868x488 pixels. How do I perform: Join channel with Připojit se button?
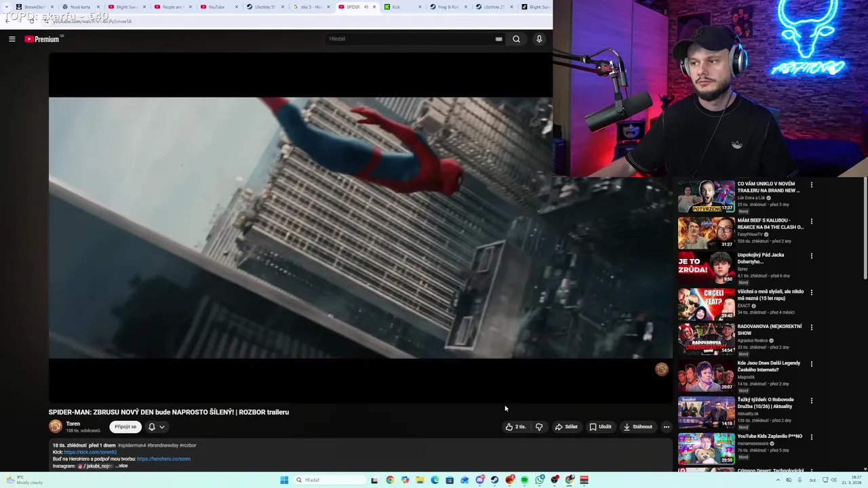point(125,427)
